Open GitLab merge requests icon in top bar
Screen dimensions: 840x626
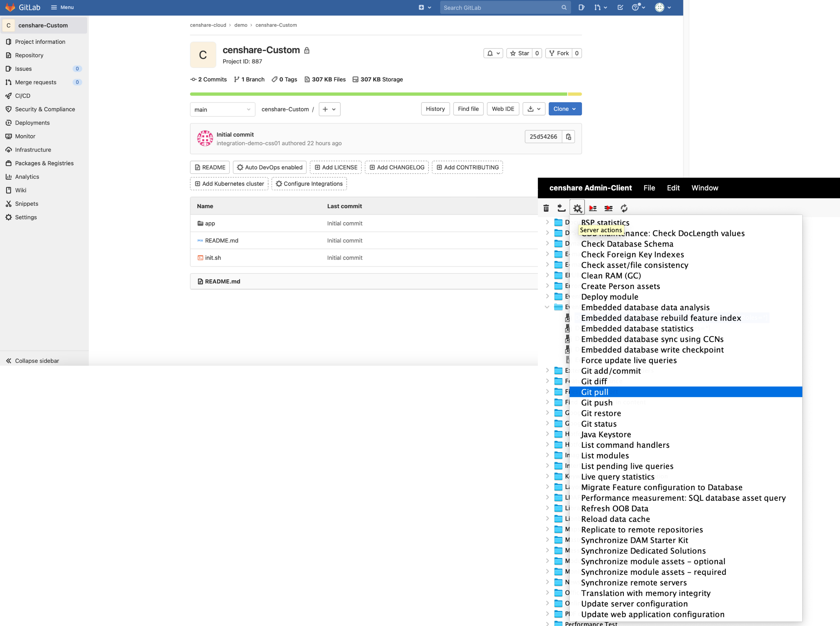coord(598,7)
